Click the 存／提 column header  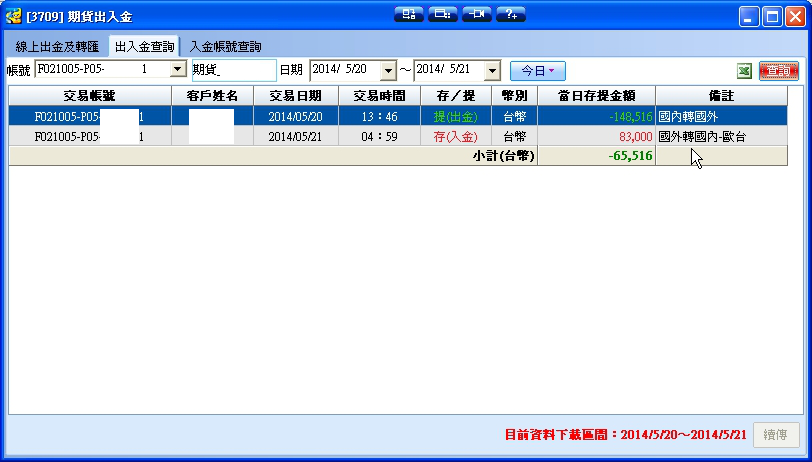tap(456, 96)
